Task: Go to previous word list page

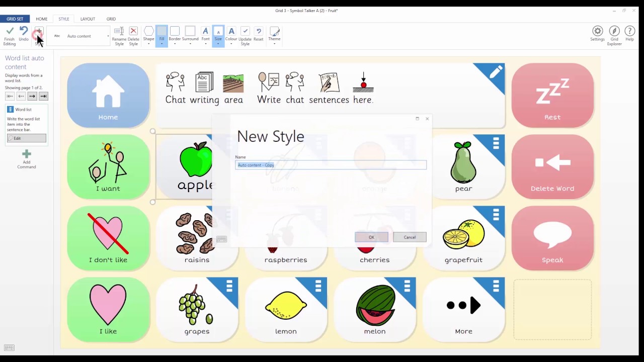Action: coord(21,96)
